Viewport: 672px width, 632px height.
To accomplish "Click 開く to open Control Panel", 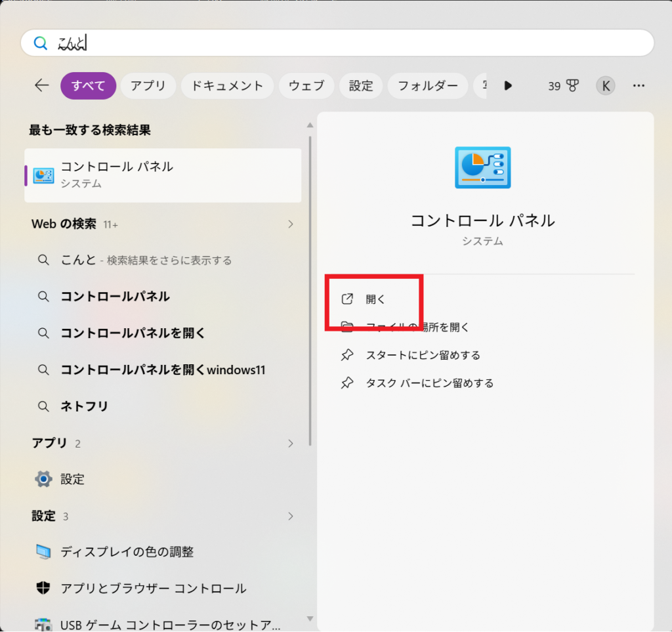I will coord(375,299).
